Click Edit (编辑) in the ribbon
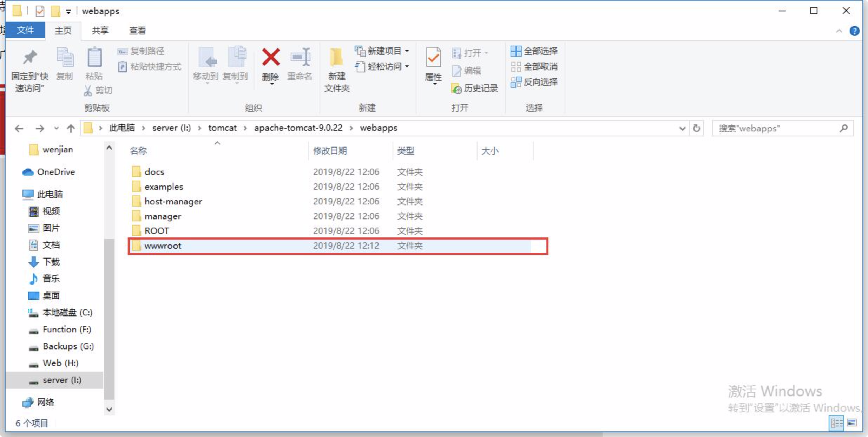This screenshot has width=868, height=437. point(466,71)
